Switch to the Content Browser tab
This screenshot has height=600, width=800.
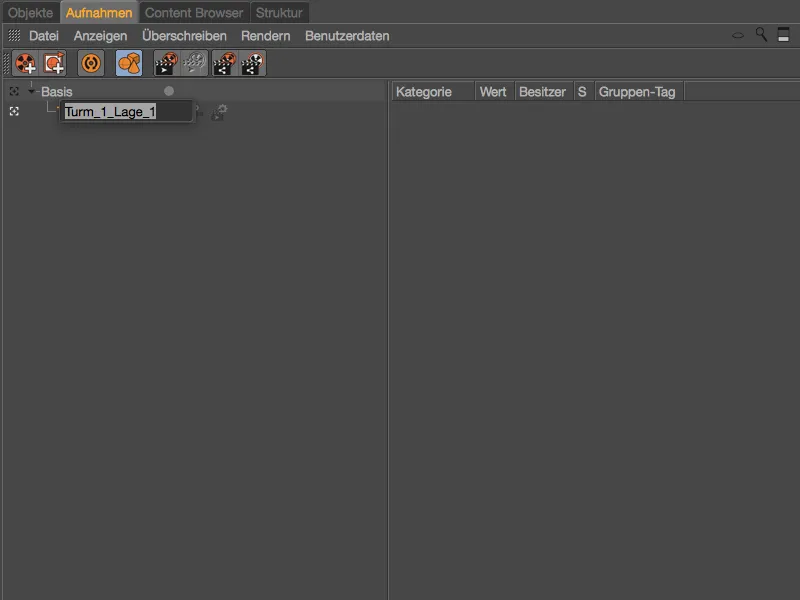(194, 13)
